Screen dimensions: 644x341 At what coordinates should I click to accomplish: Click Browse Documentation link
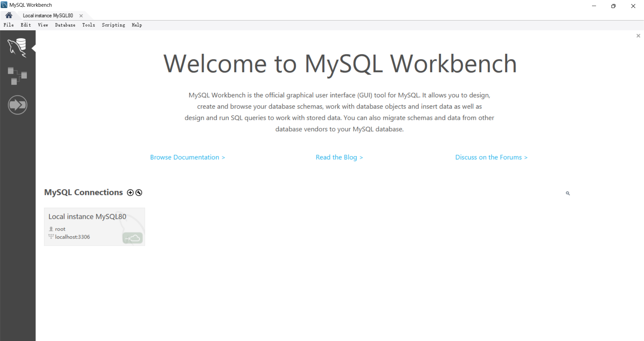187,157
